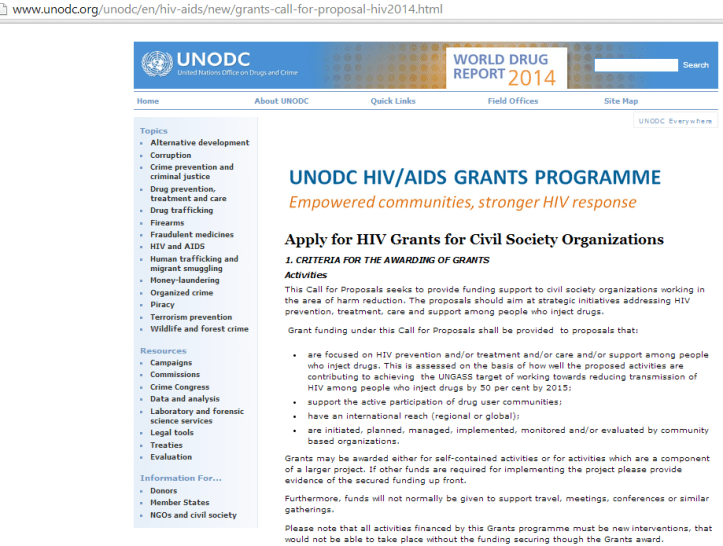
Task: Open the Piracy topic
Action: (162, 305)
